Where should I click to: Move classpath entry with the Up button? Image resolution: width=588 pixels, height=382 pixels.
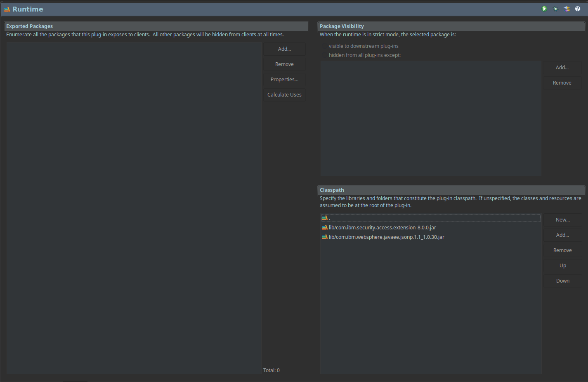(x=563, y=265)
